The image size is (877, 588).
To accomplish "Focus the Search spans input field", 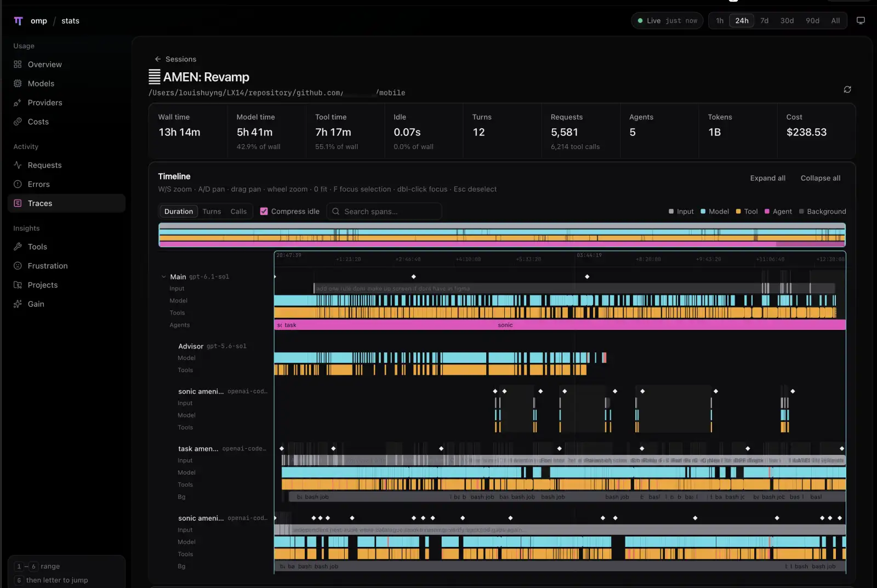I will click(384, 212).
